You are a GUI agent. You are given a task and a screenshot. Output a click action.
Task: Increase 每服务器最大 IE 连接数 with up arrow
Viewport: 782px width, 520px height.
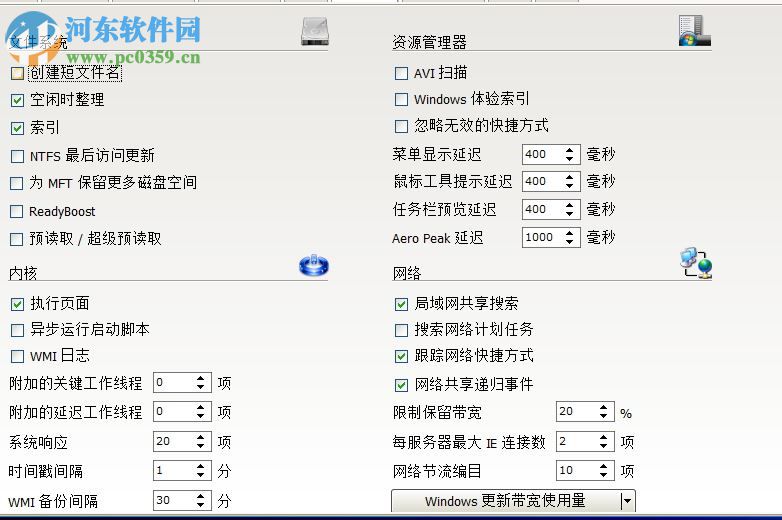603,437
